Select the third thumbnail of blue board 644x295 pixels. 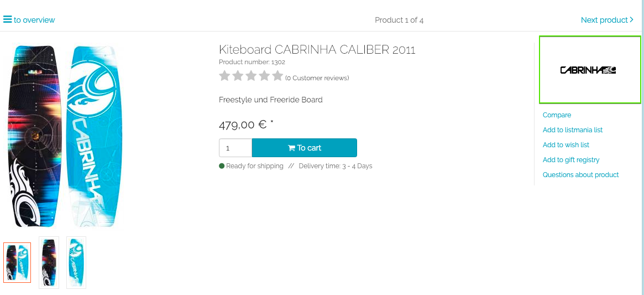(76, 262)
